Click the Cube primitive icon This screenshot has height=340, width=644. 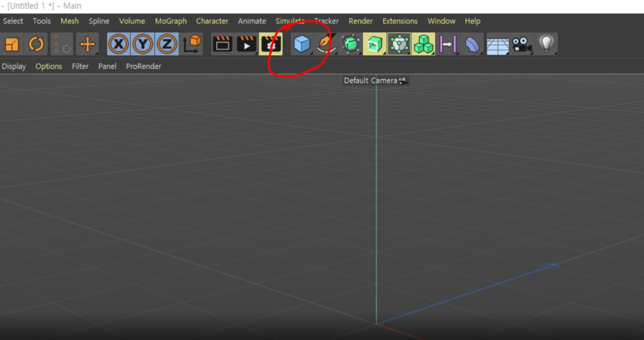[301, 44]
